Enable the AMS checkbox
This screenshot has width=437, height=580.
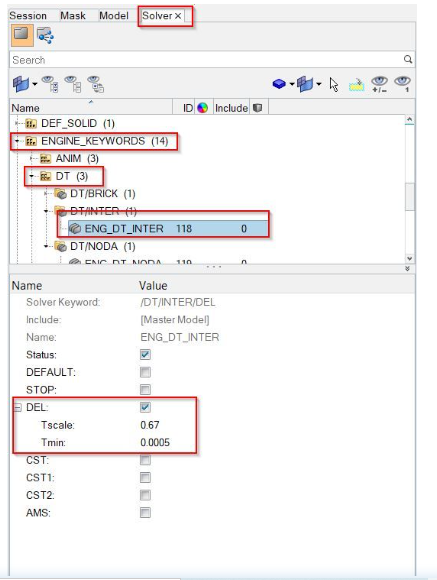(145, 512)
